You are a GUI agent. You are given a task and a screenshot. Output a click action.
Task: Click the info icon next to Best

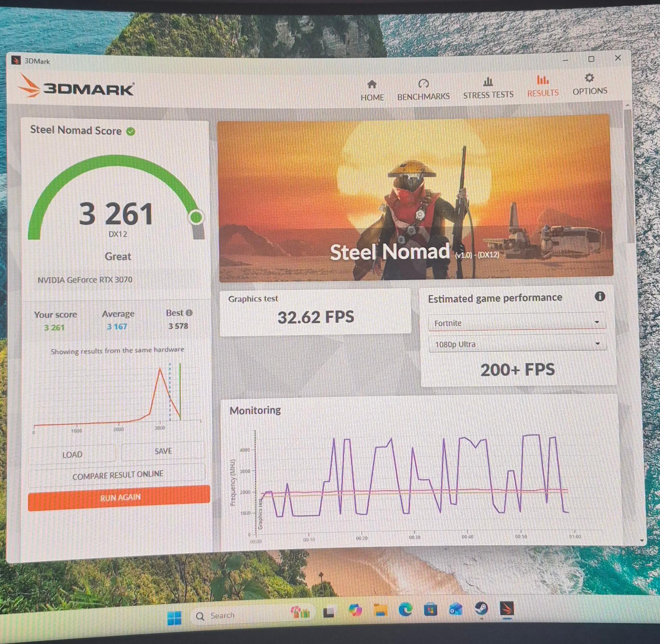(x=189, y=313)
